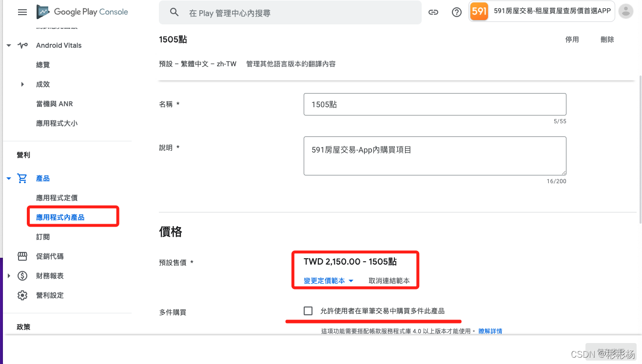Open 當機與 ANR page
Image resolution: width=642 pixels, height=364 pixels.
55,104
